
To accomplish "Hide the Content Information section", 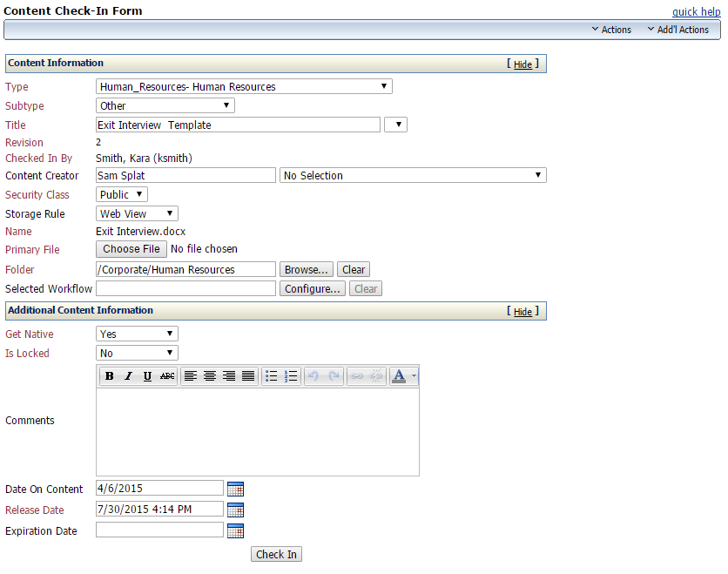I will 522,64.
